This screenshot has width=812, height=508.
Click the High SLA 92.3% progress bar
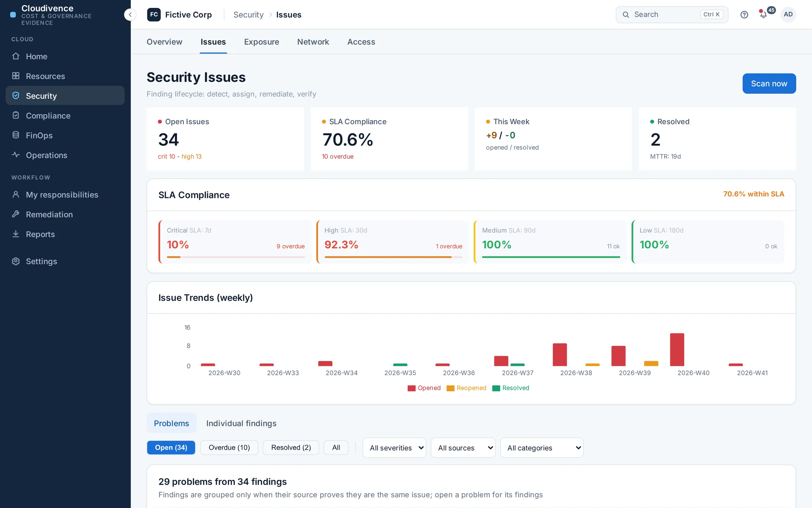tap(393, 257)
